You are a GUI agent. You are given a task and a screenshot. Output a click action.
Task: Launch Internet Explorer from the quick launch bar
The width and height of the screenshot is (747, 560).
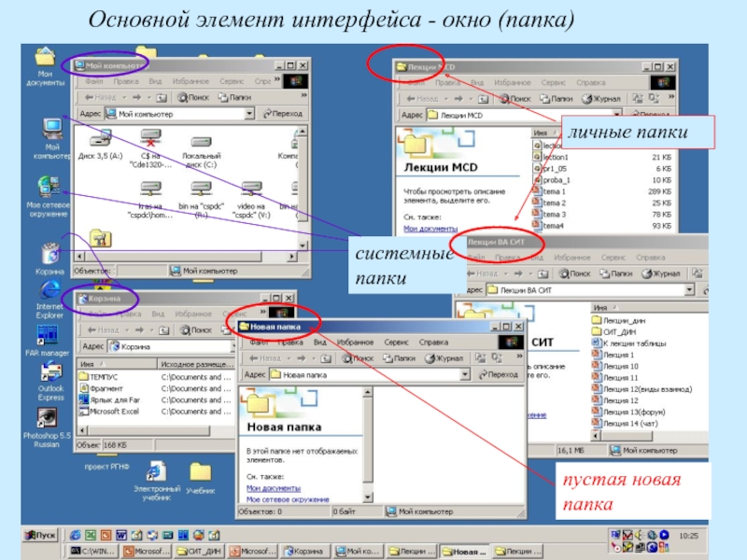76,535
